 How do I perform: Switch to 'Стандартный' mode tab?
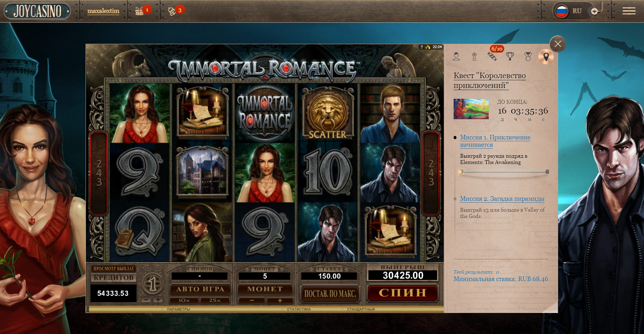(360, 309)
